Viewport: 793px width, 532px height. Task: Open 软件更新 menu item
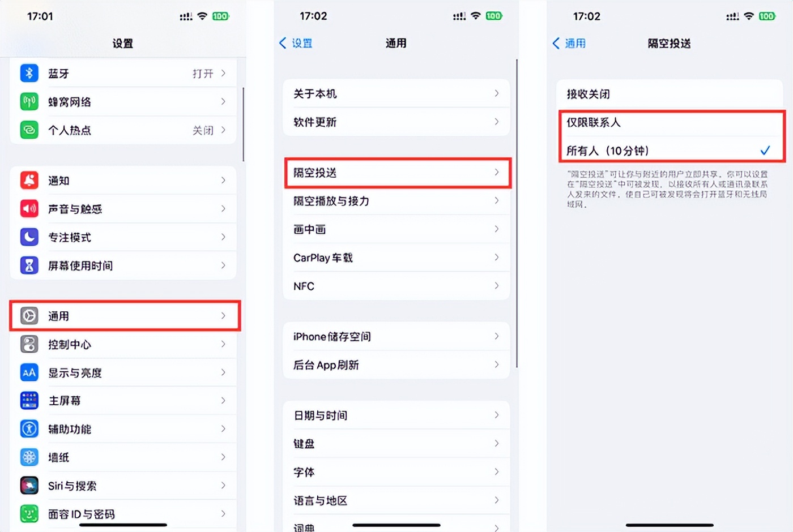[x=396, y=122]
